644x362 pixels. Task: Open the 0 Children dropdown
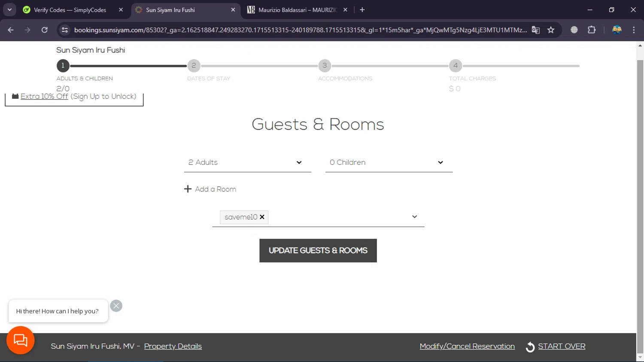389,162
